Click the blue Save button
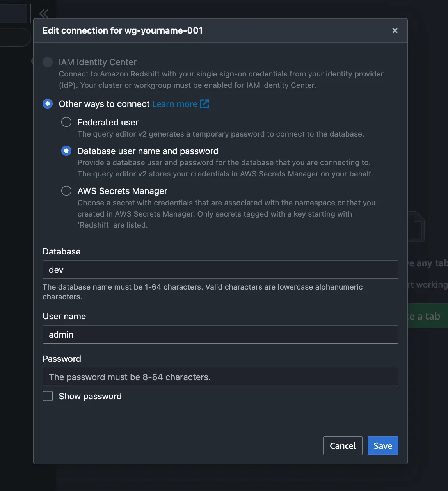The width and height of the screenshot is (448, 491). pos(382,446)
